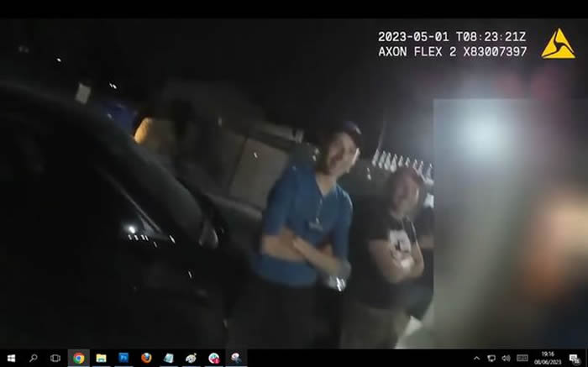Open File Explorer from the taskbar

tap(101, 358)
